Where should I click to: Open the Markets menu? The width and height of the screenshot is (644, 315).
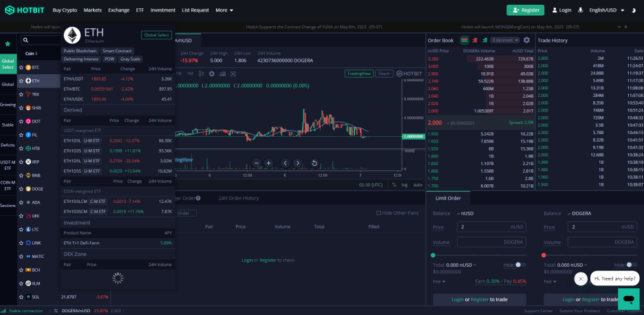tap(92, 10)
